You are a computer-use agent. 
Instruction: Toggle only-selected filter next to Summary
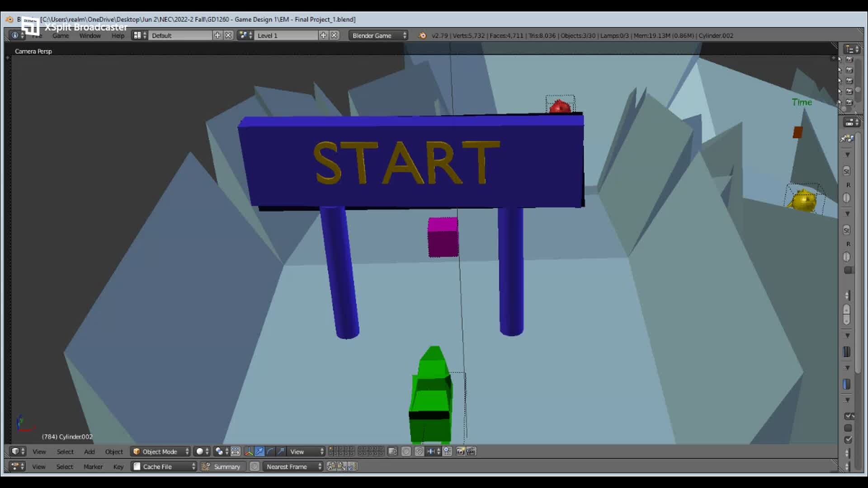255,466
